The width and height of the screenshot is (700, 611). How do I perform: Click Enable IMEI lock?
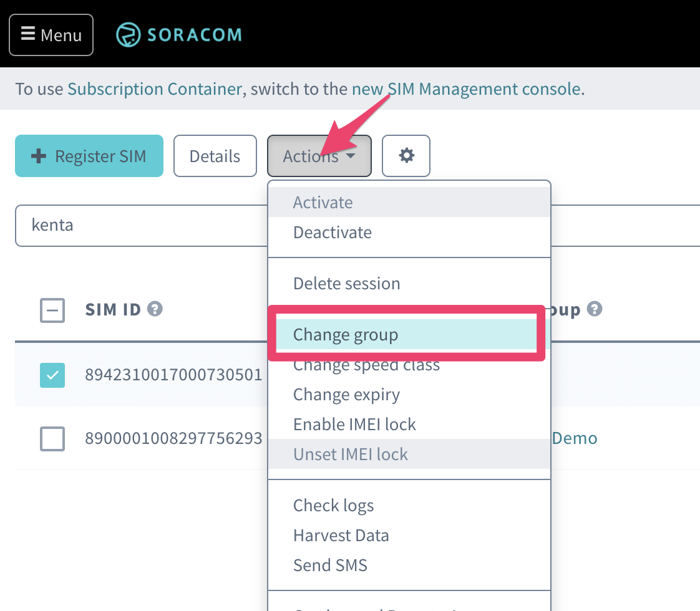[x=354, y=425]
